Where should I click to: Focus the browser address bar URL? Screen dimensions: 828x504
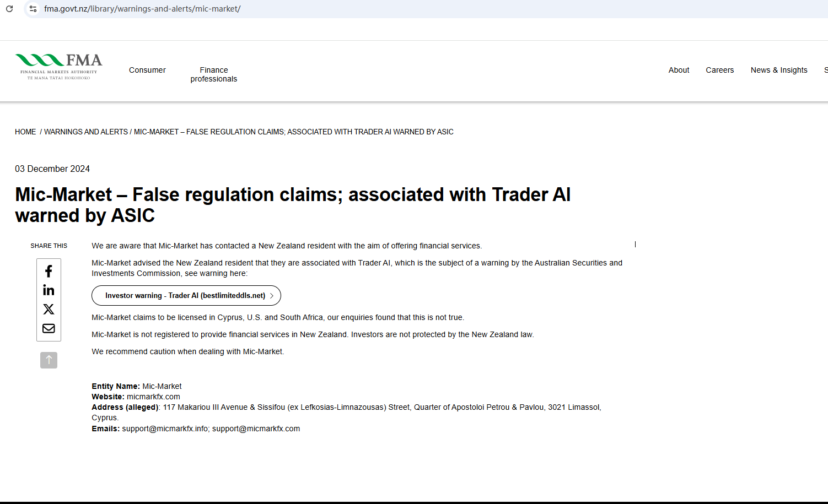(142, 9)
